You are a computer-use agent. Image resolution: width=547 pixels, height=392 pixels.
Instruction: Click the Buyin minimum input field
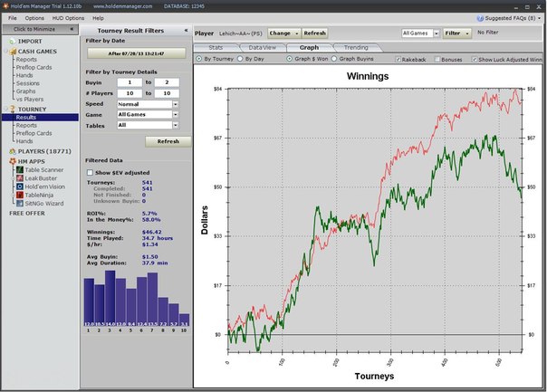tap(130, 82)
